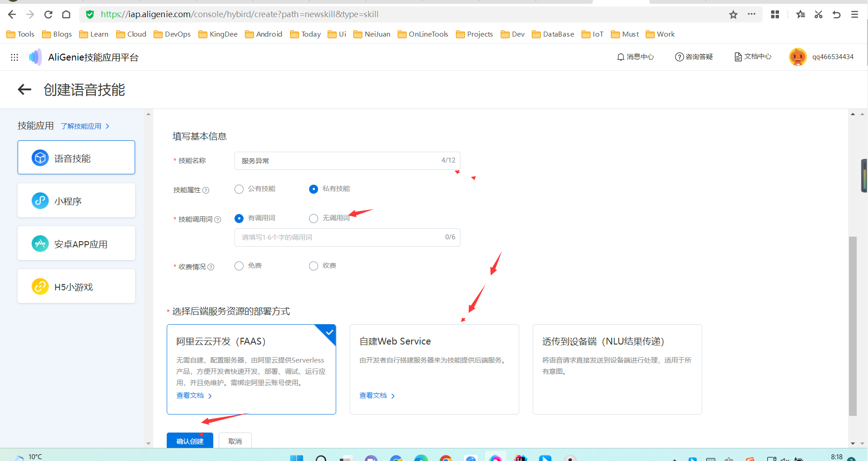Open the Android bookmark folder

(263, 34)
